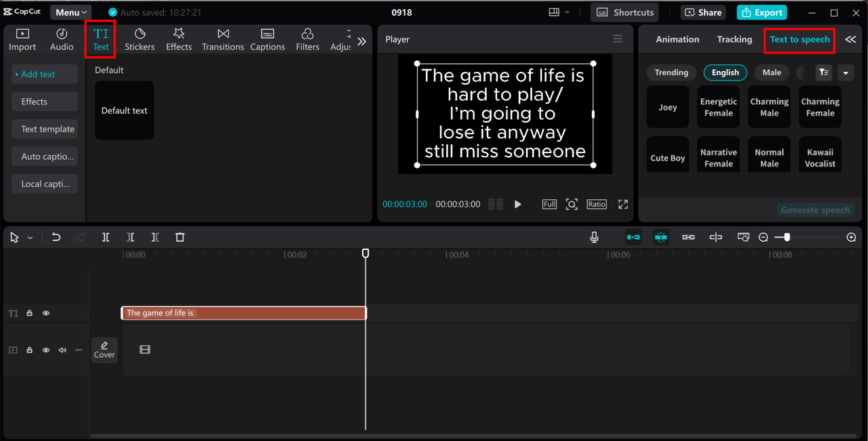
Task: Select Add text in the sidebar
Action: pos(45,75)
